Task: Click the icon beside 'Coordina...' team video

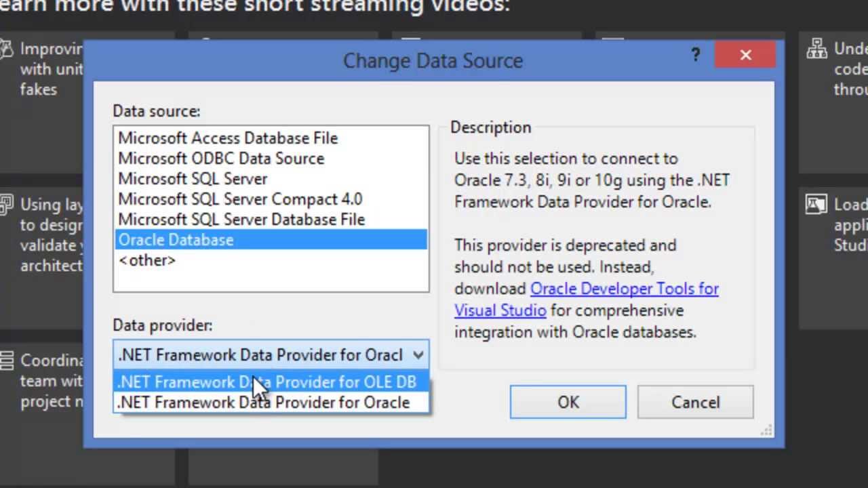Action: (x=6, y=360)
